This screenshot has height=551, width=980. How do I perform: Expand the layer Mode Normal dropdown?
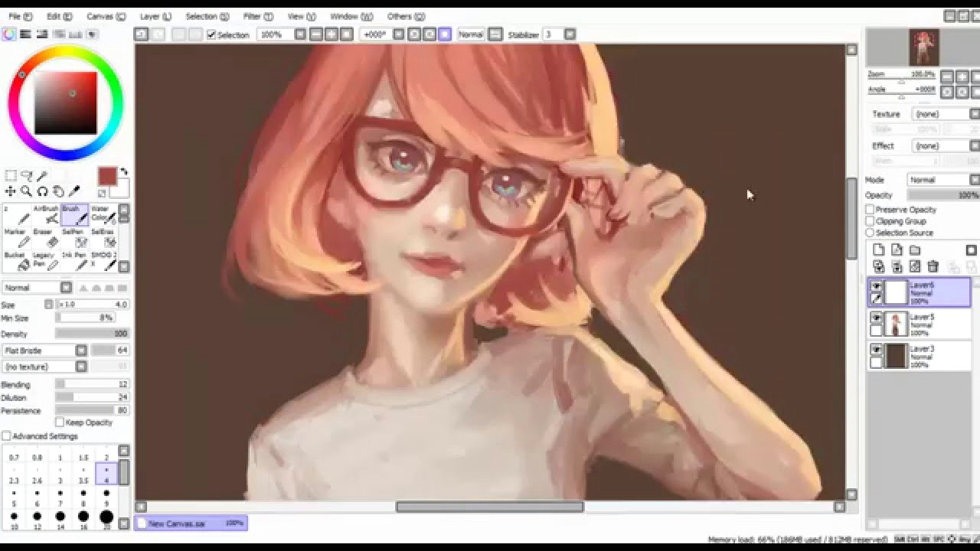(x=974, y=180)
